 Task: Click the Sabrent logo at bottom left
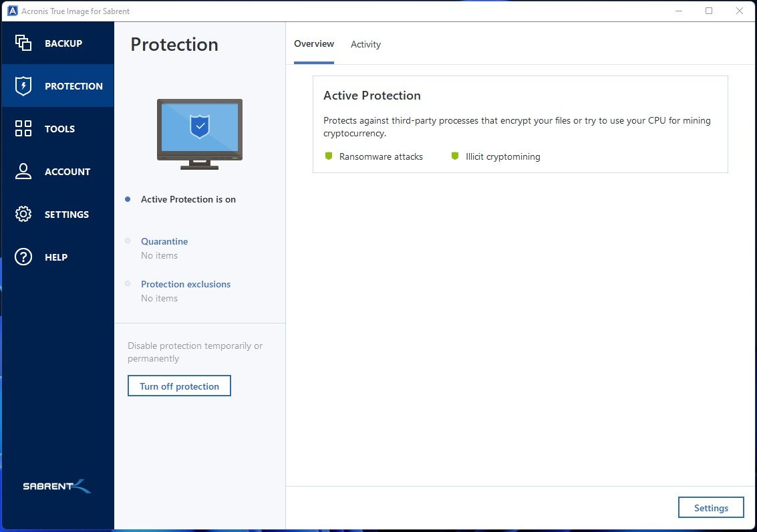coord(57,487)
